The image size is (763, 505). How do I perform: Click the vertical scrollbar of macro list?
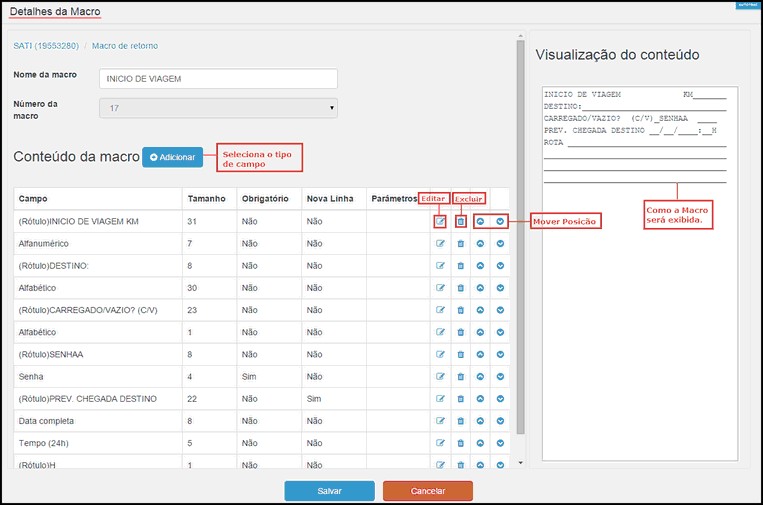click(521, 237)
